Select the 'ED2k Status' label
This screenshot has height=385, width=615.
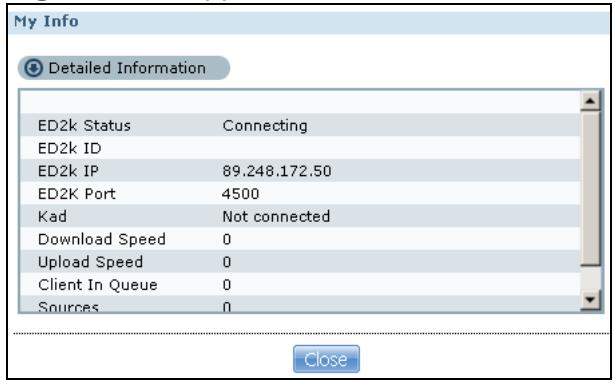pyautogui.click(x=84, y=126)
